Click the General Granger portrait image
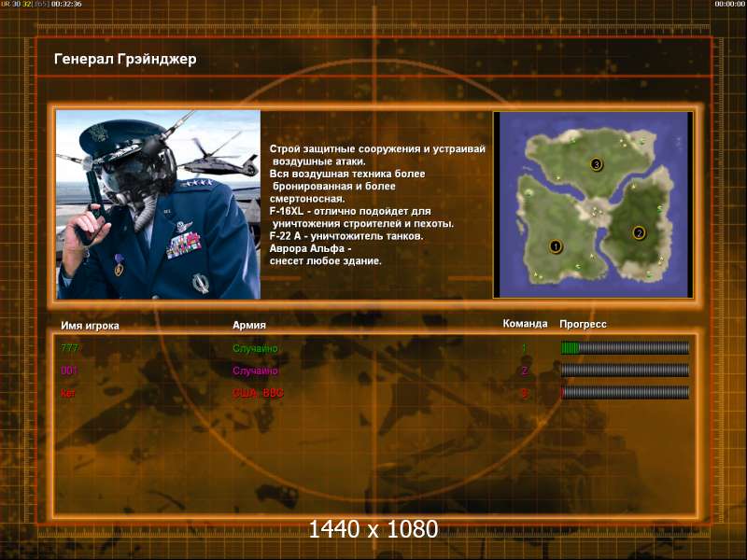Viewport: 747px width, 560px height. click(158, 204)
